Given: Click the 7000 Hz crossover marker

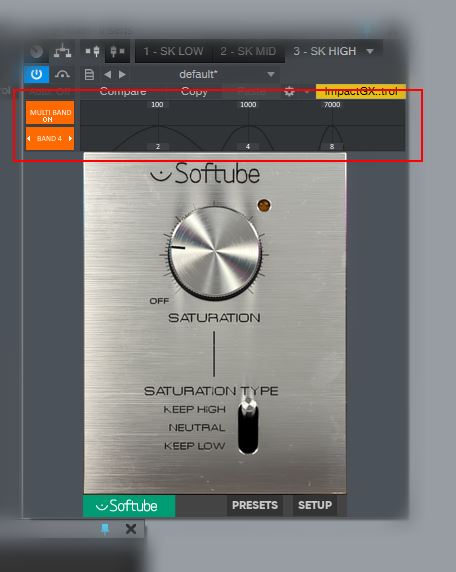Looking at the screenshot, I should tap(332, 105).
